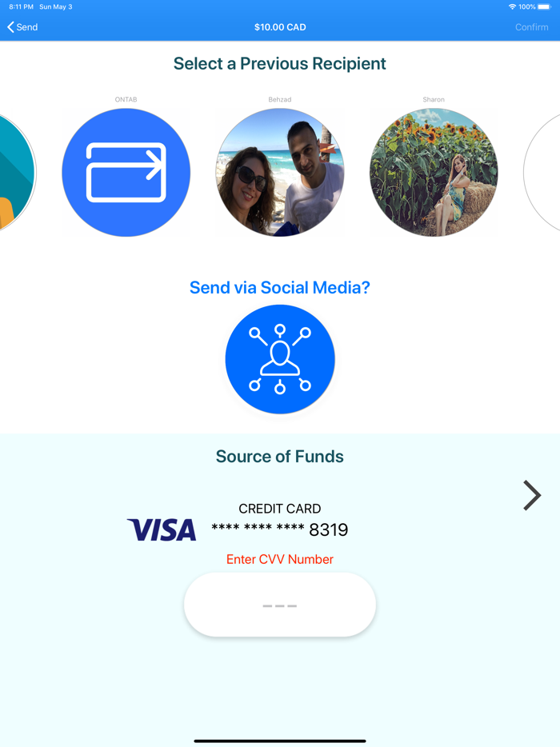This screenshot has width=560, height=747.
Task: Click the Confirm button
Action: [x=531, y=27]
